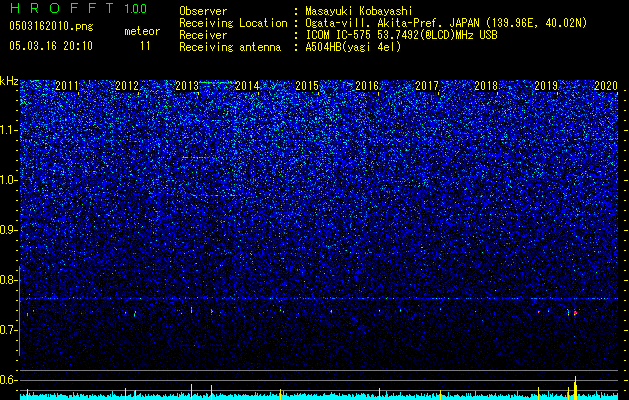The image size is (629, 400).
Task: Click the tall yellow spike in the power graph
Action: [x=576, y=388]
